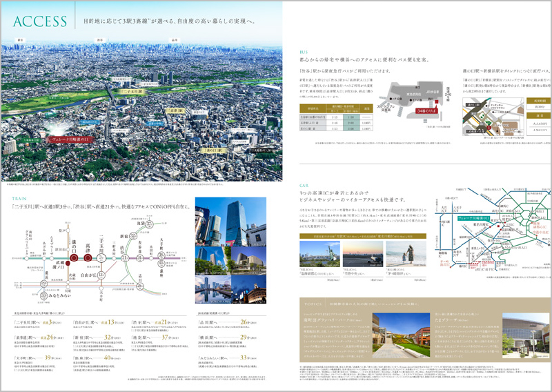The height and width of the screenshot is (392, 552).
Task: Click the mother and child beach photo
Action: (406, 254)
